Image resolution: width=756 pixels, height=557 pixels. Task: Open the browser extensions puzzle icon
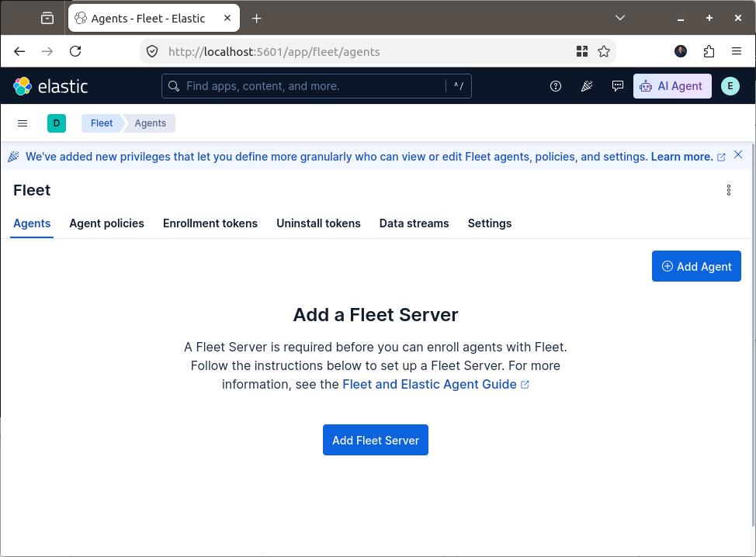(x=709, y=51)
